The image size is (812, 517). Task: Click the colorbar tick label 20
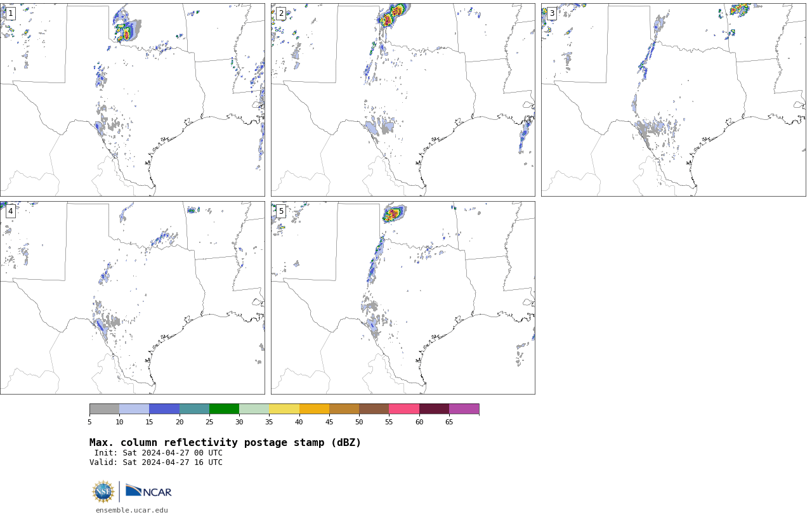coord(180,422)
